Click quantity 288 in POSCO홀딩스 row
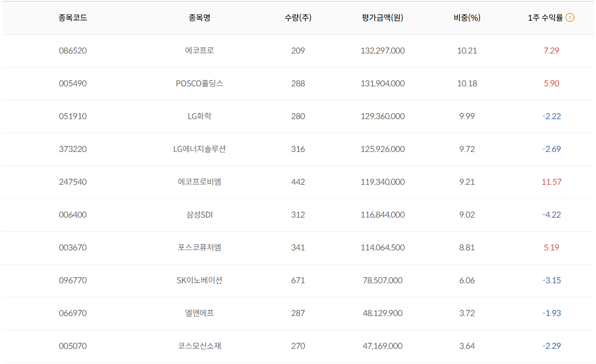This screenshot has height=364, width=596. click(298, 83)
